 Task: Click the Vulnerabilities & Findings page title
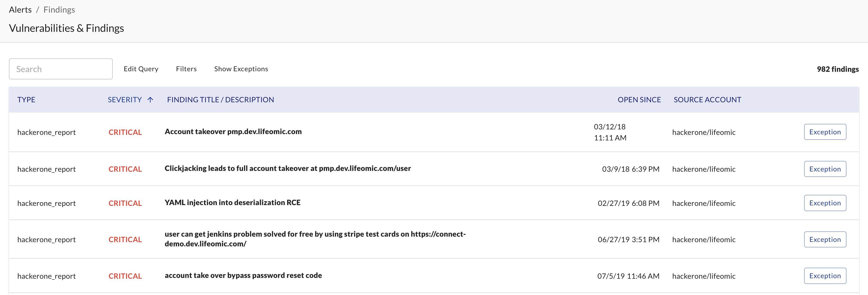[x=66, y=28]
